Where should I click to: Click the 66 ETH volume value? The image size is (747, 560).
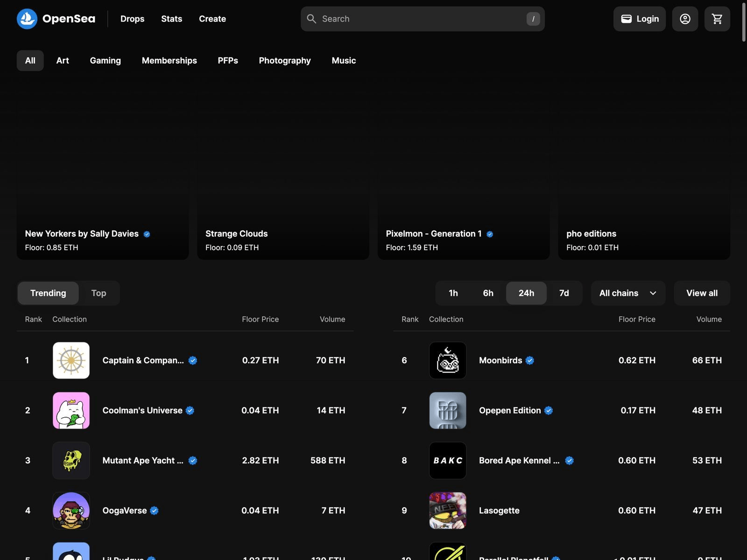click(707, 360)
